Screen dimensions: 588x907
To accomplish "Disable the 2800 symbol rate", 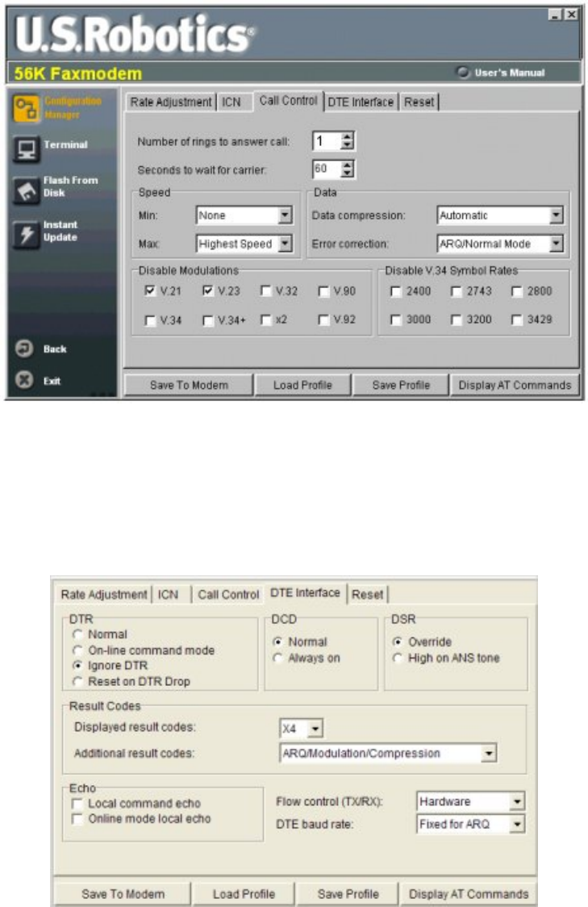I will pos(518,291).
